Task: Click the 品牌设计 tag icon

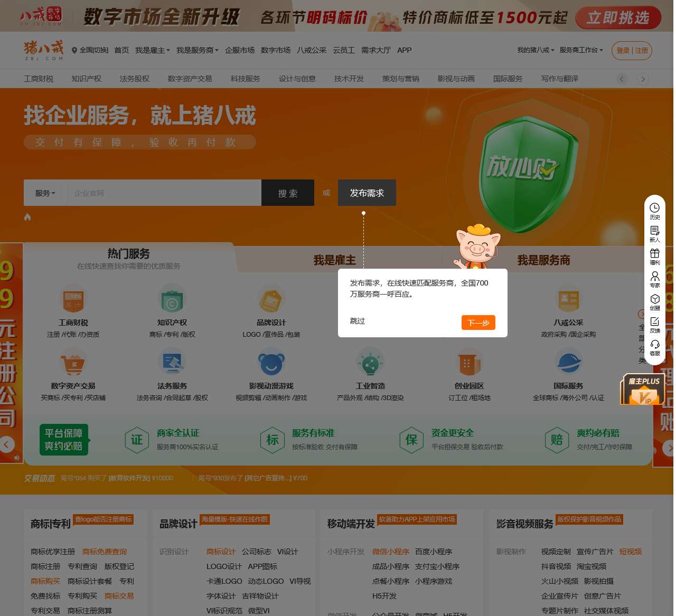Action: pyautogui.click(x=271, y=299)
